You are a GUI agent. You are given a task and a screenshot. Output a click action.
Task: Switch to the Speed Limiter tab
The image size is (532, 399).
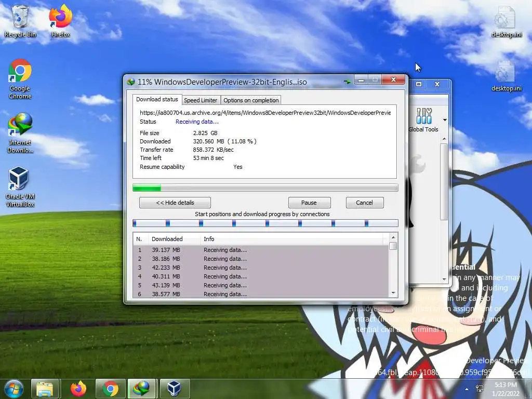tap(201, 100)
